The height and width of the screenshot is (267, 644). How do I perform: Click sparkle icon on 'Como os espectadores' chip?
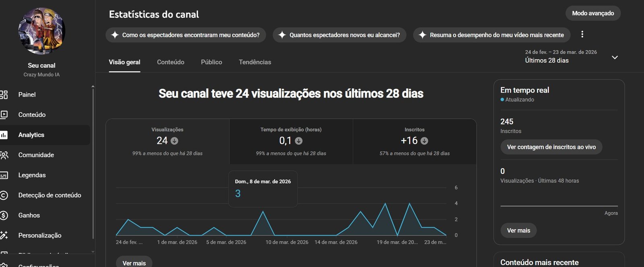(115, 35)
